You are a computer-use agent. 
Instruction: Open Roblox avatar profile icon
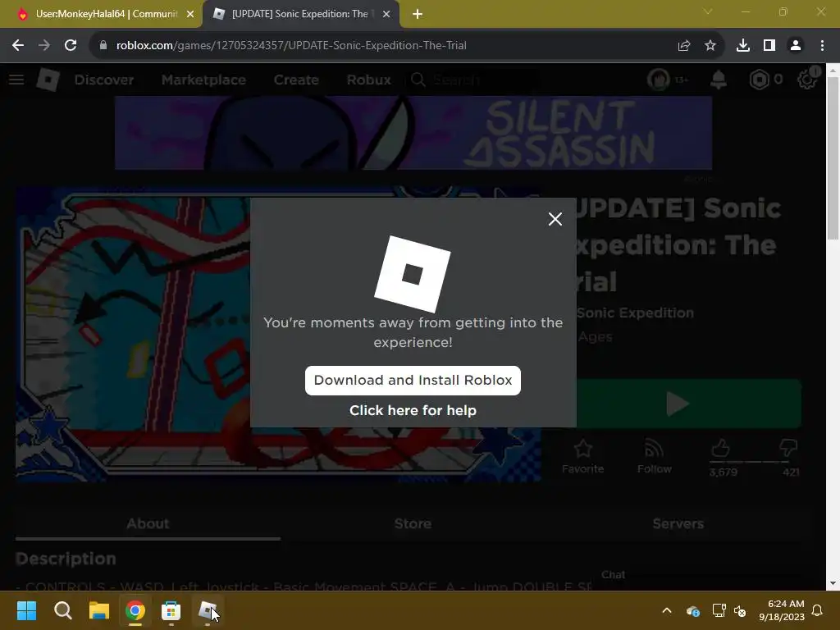659,80
